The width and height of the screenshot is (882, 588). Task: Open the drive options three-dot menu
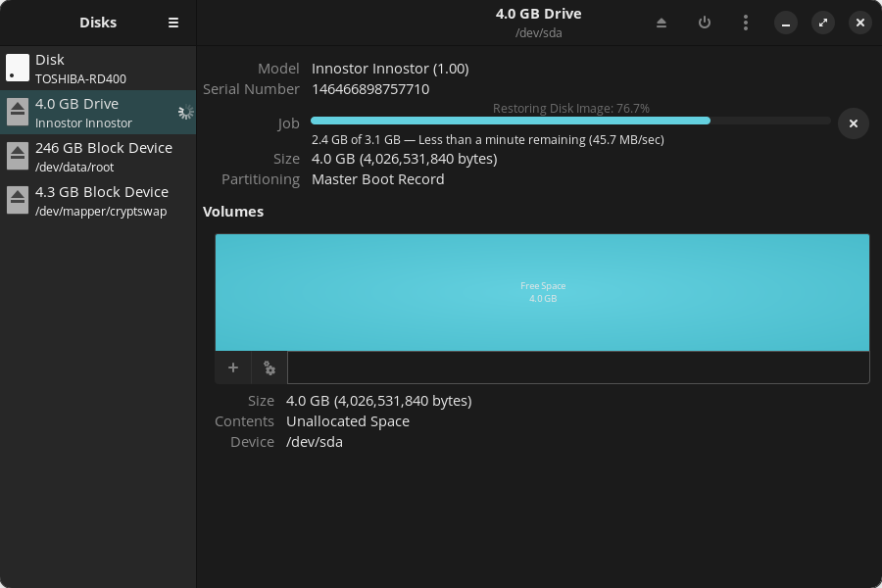[x=746, y=23]
